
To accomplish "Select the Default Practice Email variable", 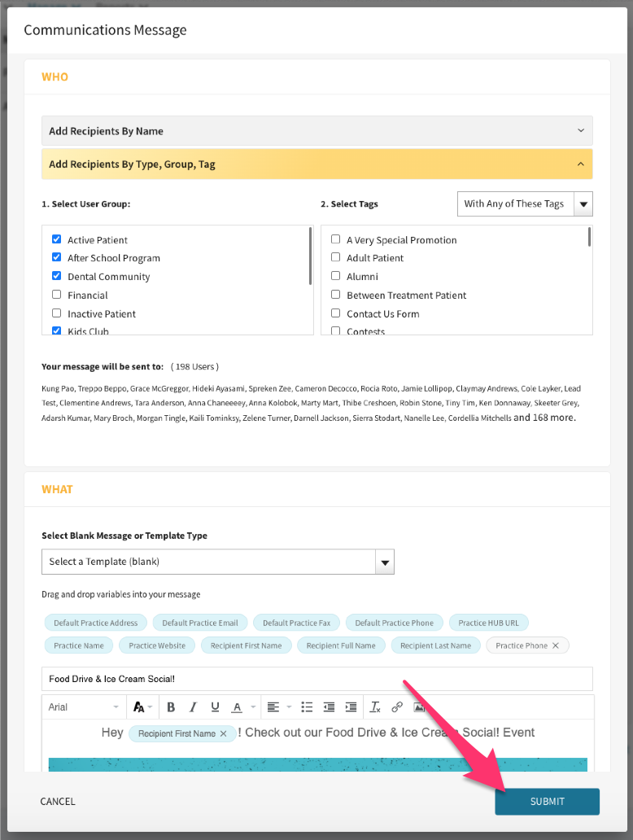I will click(200, 623).
